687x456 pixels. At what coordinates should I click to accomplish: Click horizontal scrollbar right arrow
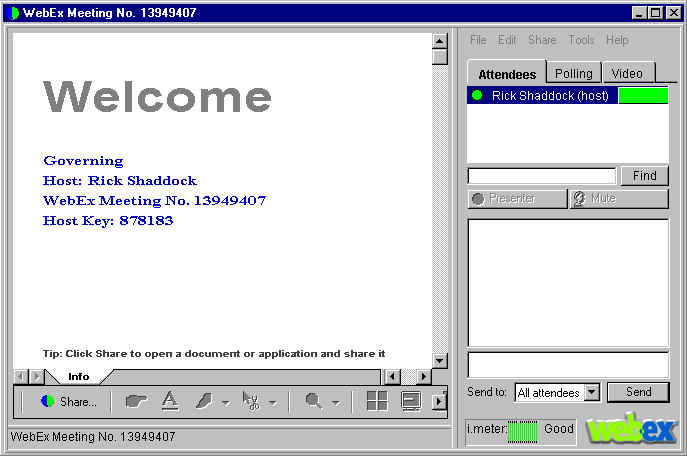[x=423, y=377]
